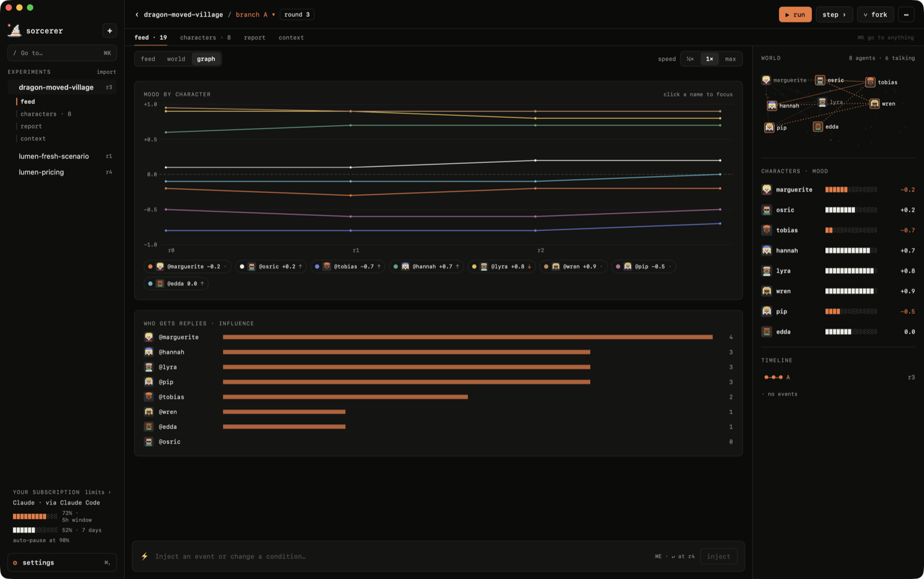Select tobias avatar in world map

(x=870, y=82)
